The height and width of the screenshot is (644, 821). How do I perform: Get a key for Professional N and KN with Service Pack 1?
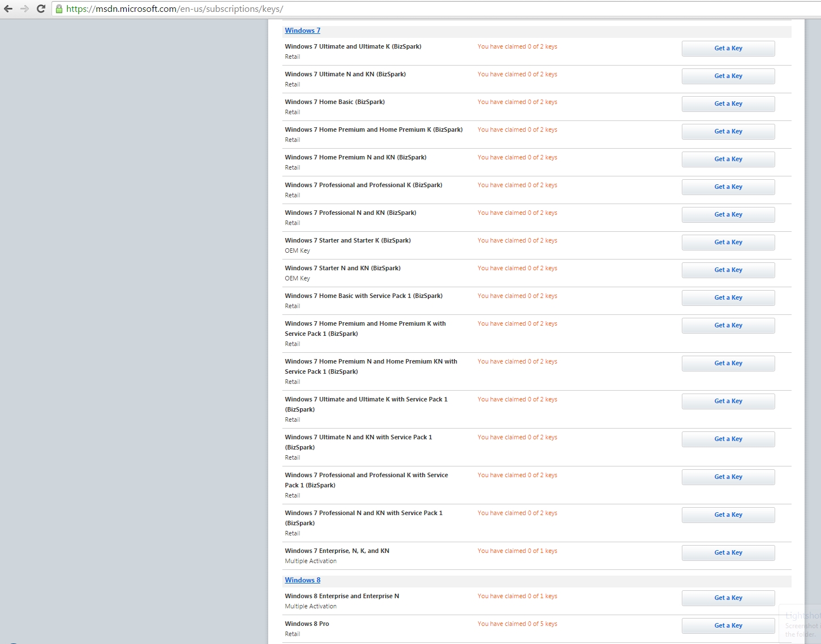tap(728, 515)
